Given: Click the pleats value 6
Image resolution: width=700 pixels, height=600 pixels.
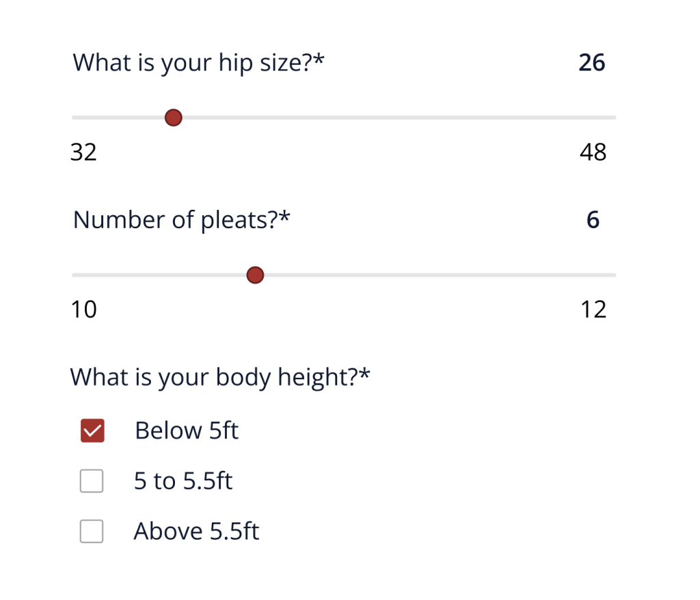Looking at the screenshot, I should click(593, 220).
